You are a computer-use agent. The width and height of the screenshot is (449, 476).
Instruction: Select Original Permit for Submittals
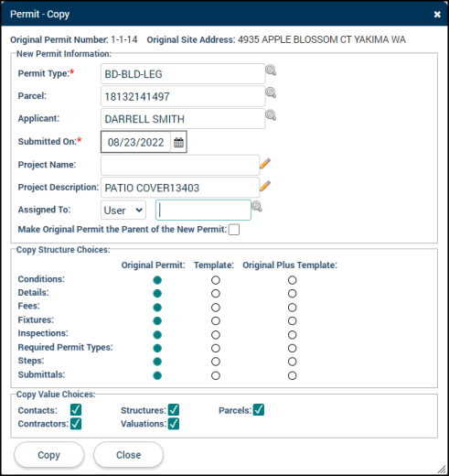point(157,375)
